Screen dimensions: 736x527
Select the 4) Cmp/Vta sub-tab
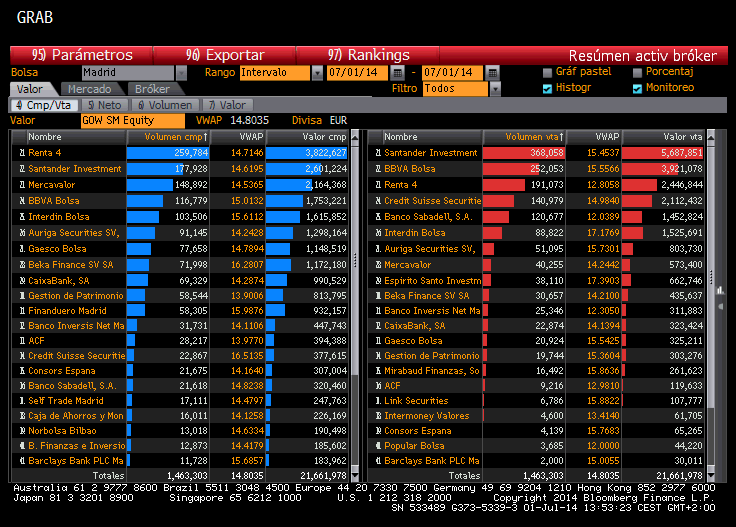pyautogui.click(x=44, y=105)
